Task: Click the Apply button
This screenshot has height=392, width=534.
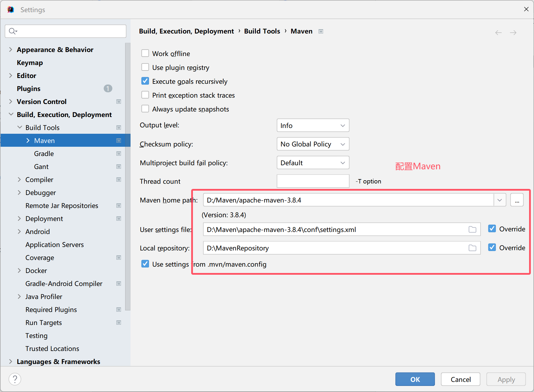Action: point(506,379)
